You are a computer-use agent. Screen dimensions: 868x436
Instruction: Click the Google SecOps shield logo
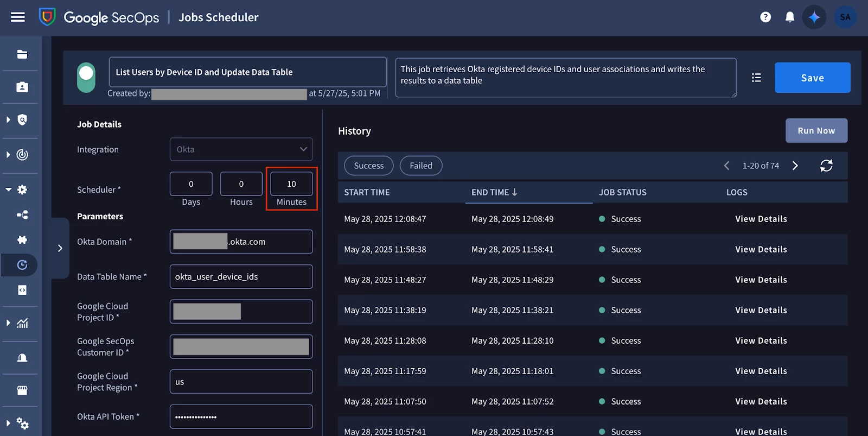[x=47, y=17]
